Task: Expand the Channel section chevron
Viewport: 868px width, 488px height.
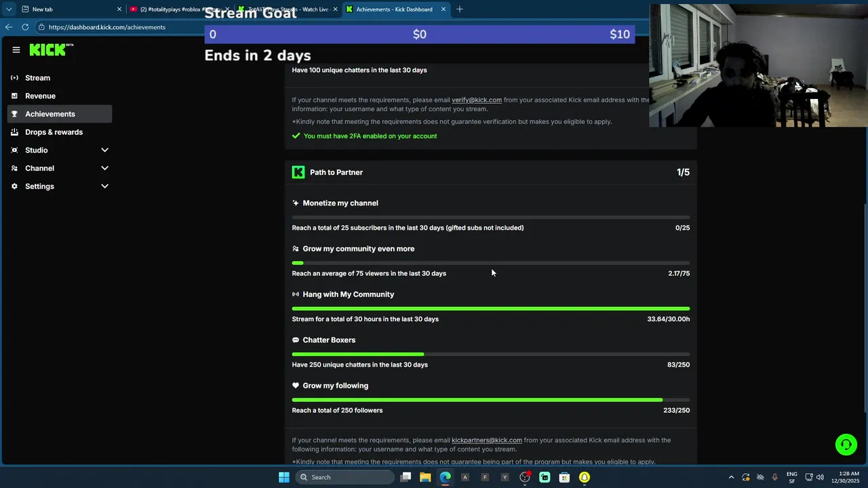Action: tap(104, 168)
